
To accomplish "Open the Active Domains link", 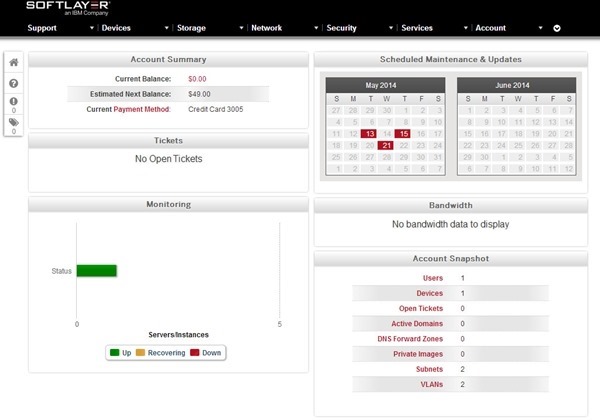I will (417, 324).
